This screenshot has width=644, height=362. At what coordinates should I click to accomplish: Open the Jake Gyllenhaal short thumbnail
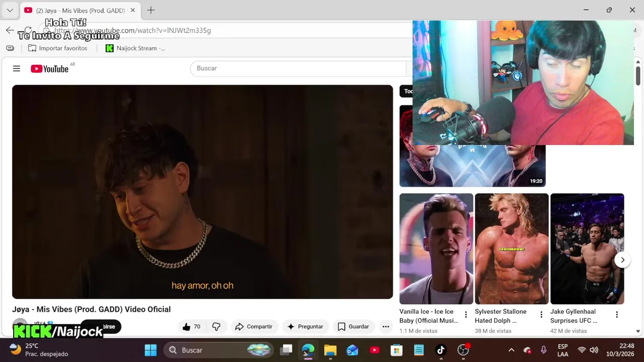587,249
